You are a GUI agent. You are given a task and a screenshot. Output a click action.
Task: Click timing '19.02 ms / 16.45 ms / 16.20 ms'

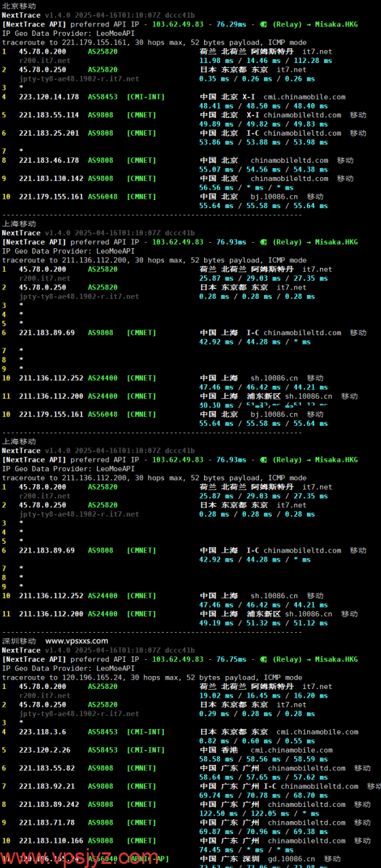click(x=263, y=696)
